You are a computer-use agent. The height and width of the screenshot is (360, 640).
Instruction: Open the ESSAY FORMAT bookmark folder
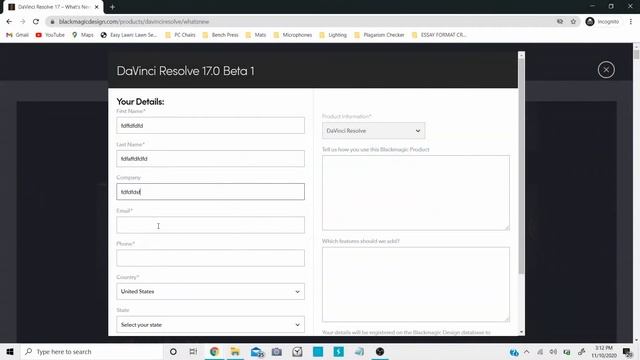click(439, 35)
